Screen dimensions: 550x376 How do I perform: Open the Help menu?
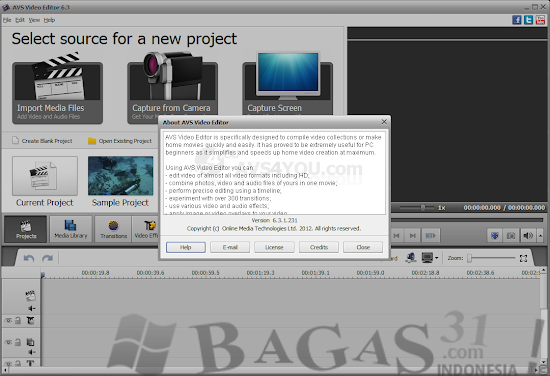click(49, 20)
